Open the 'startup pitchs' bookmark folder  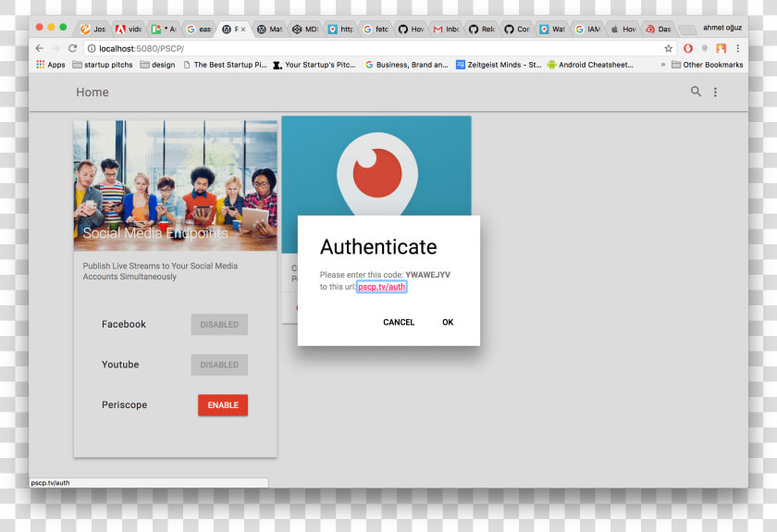pos(103,65)
